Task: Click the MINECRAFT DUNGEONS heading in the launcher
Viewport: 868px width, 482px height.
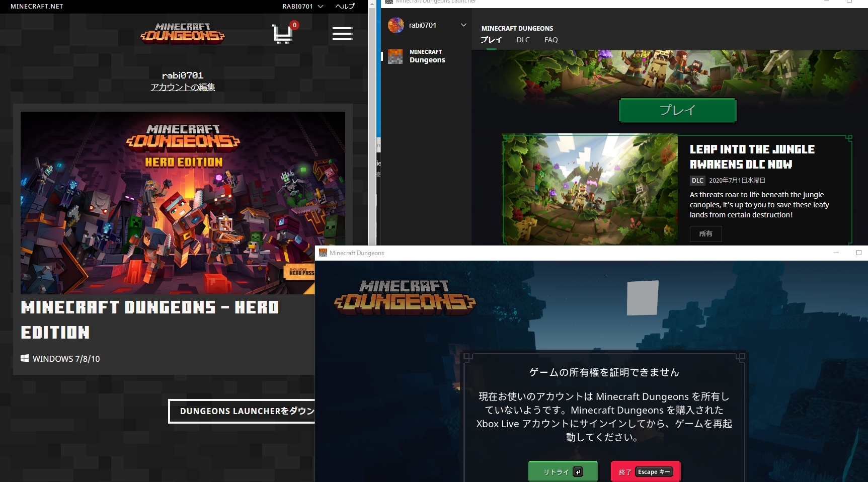Action: click(x=517, y=28)
